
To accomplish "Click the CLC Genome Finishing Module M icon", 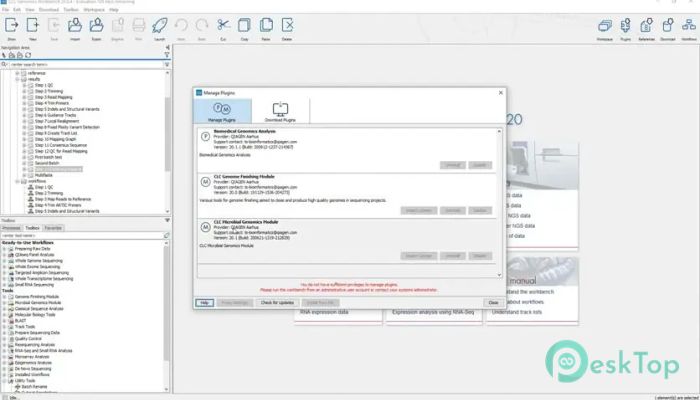I will point(205,182).
